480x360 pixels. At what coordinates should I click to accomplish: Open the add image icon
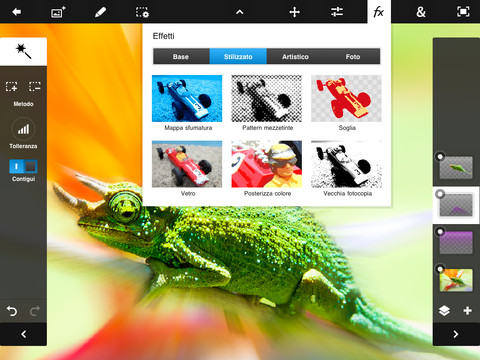tap(58, 12)
